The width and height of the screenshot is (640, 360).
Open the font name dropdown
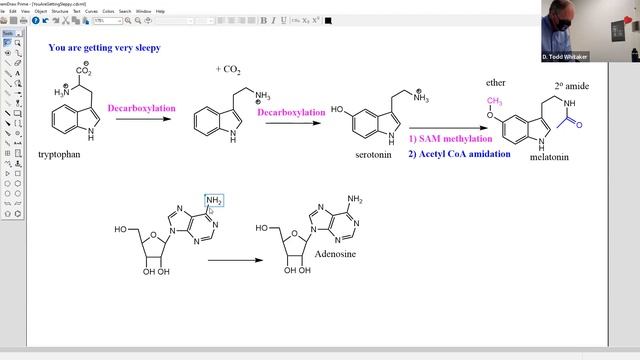tap(190, 21)
